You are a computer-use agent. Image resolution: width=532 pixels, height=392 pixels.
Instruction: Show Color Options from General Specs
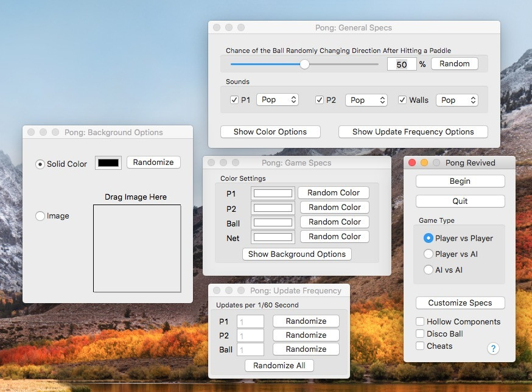coord(270,131)
